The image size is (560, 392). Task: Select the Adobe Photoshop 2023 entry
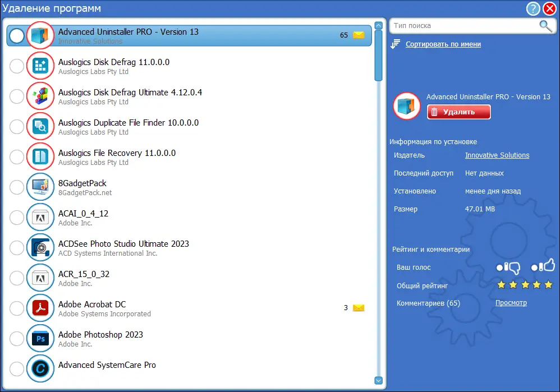pos(189,339)
